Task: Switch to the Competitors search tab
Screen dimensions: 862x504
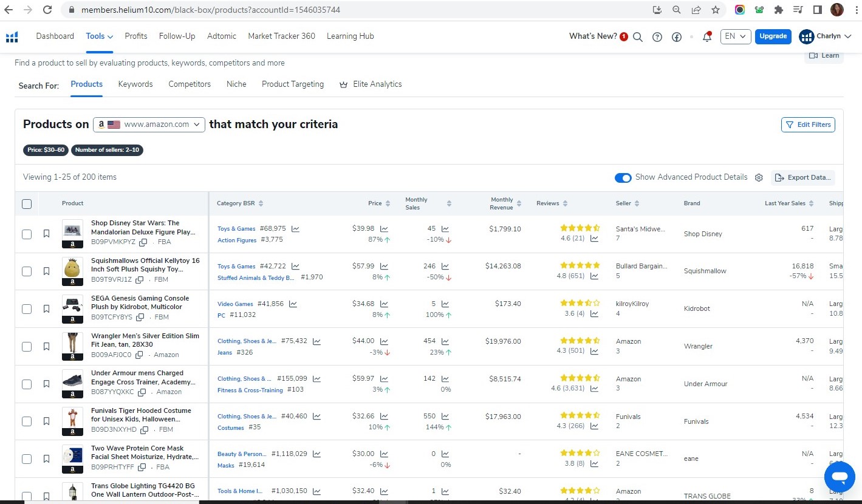Action: coord(190,84)
